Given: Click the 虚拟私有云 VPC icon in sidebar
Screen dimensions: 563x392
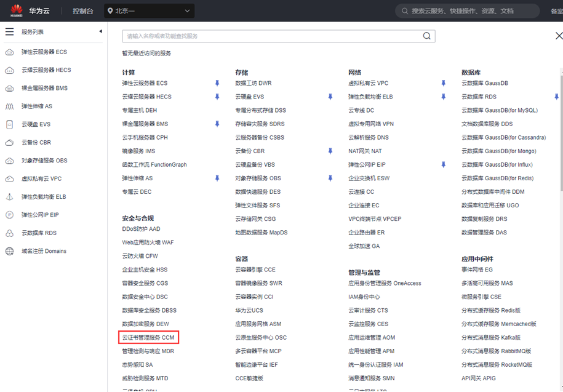Looking at the screenshot, I should [x=10, y=179].
